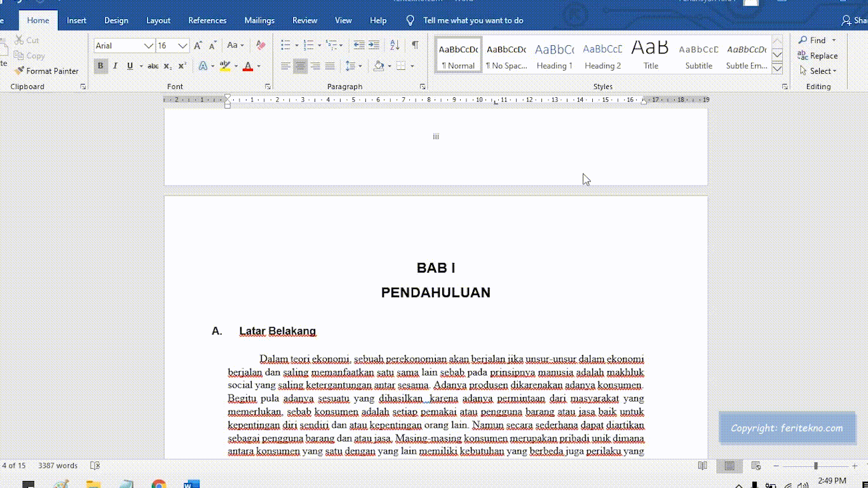Adjust the zoom slider in status bar

click(816, 466)
